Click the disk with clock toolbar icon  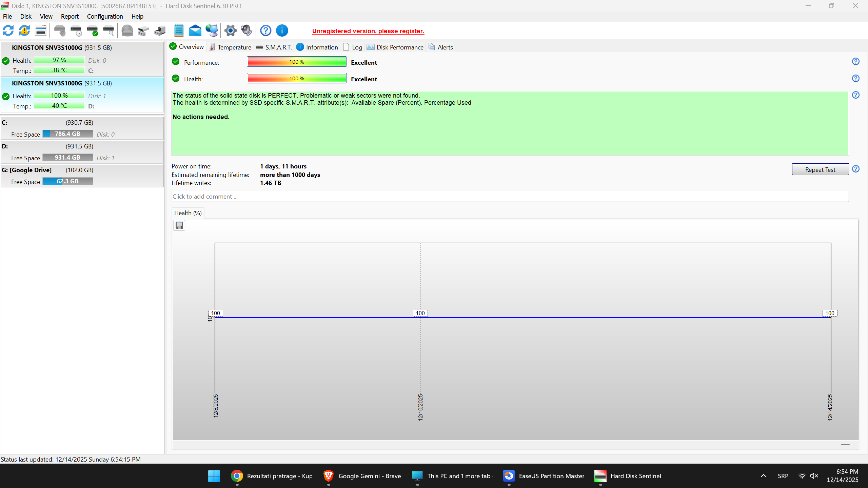(x=76, y=31)
